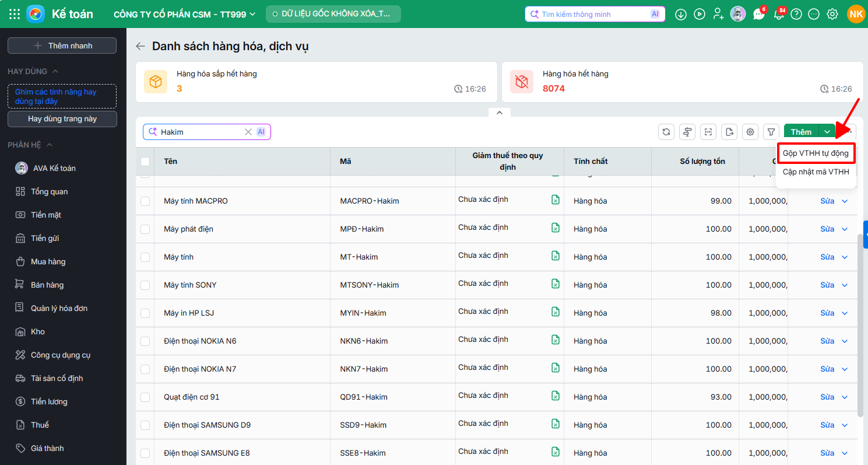Expand Sửa options for Điện thoại NOKIA N7
868x465 pixels.
coord(845,369)
